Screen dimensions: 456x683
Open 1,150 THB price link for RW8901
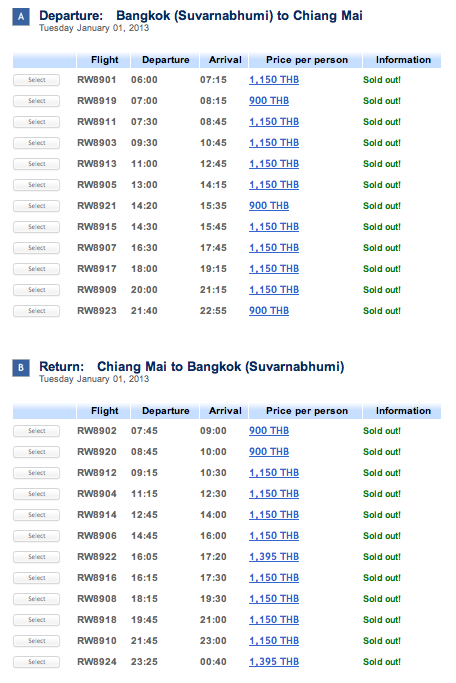click(x=274, y=80)
